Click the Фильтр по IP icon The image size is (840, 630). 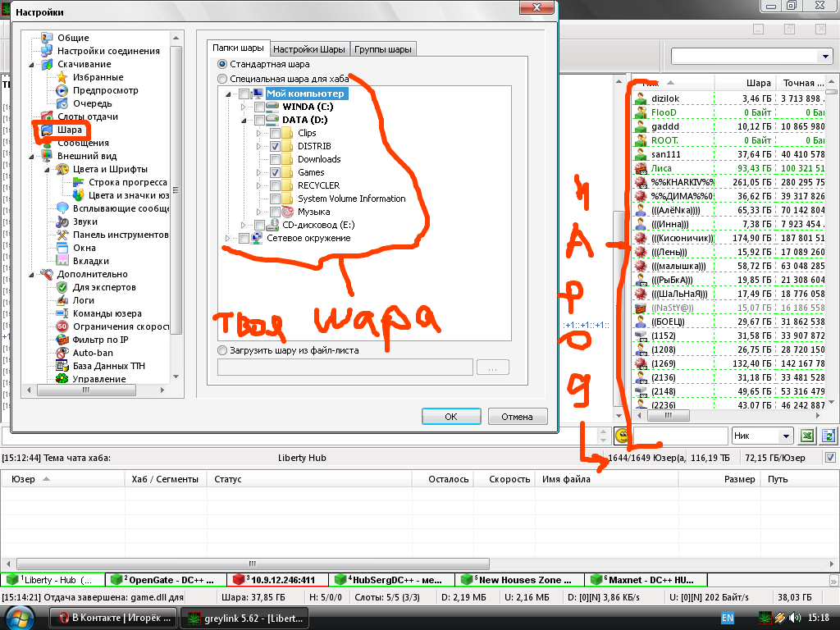coord(62,340)
